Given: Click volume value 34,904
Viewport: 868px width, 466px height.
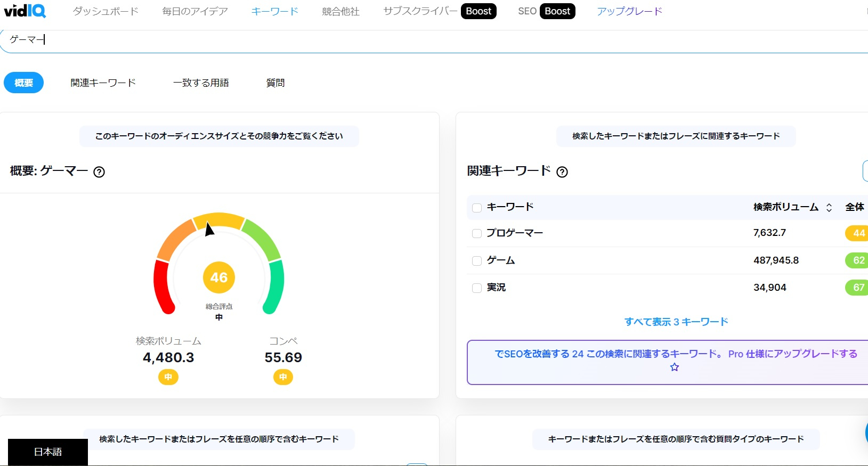Looking at the screenshot, I should [x=769, y=288].
